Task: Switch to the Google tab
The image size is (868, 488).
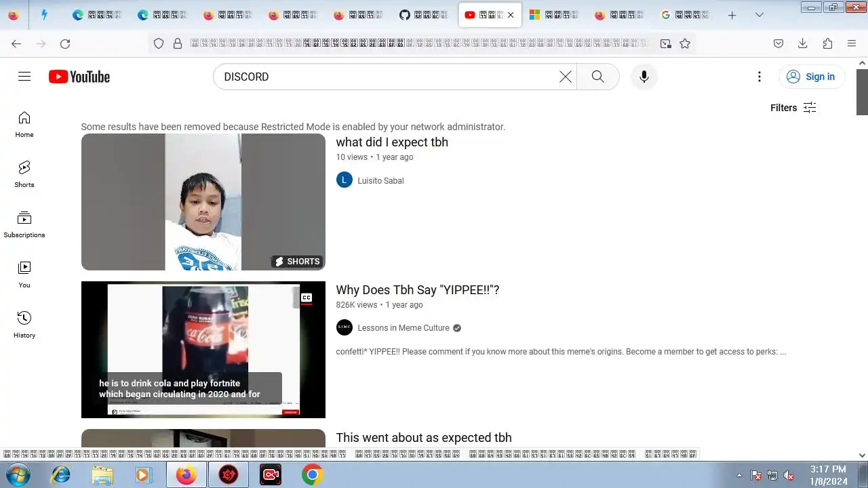Action: [x=685, y=15]
